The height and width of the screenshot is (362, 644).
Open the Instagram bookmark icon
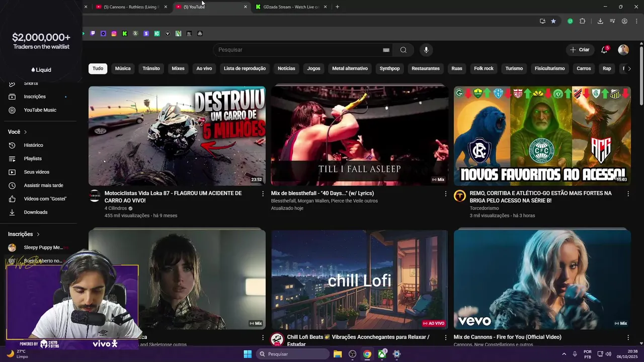[114, 34]
